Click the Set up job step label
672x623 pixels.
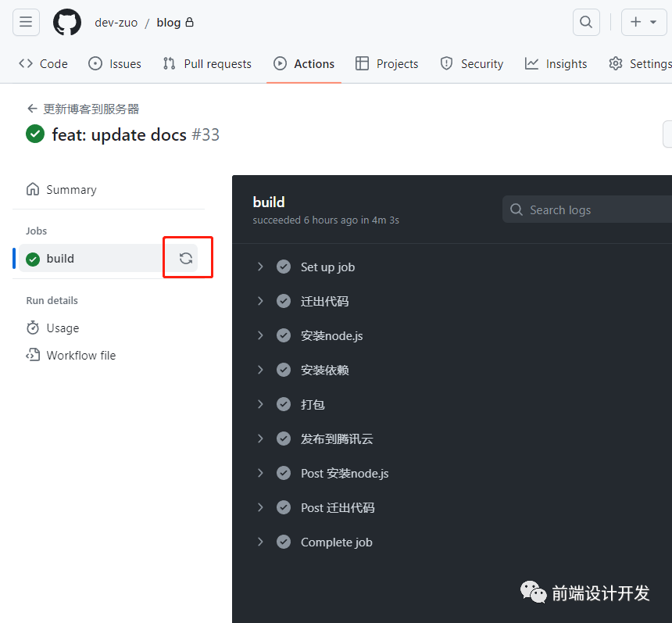click(328, 267)
